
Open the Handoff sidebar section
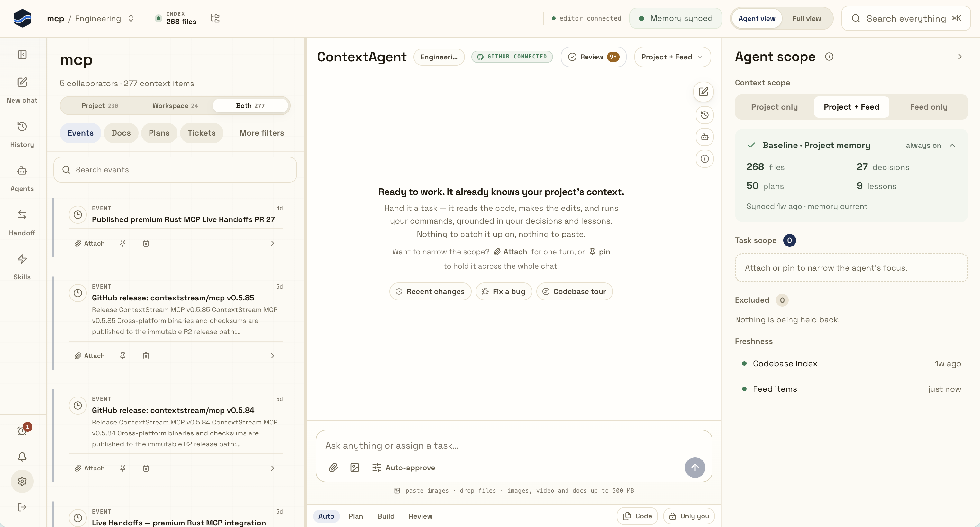coord(22,222)
